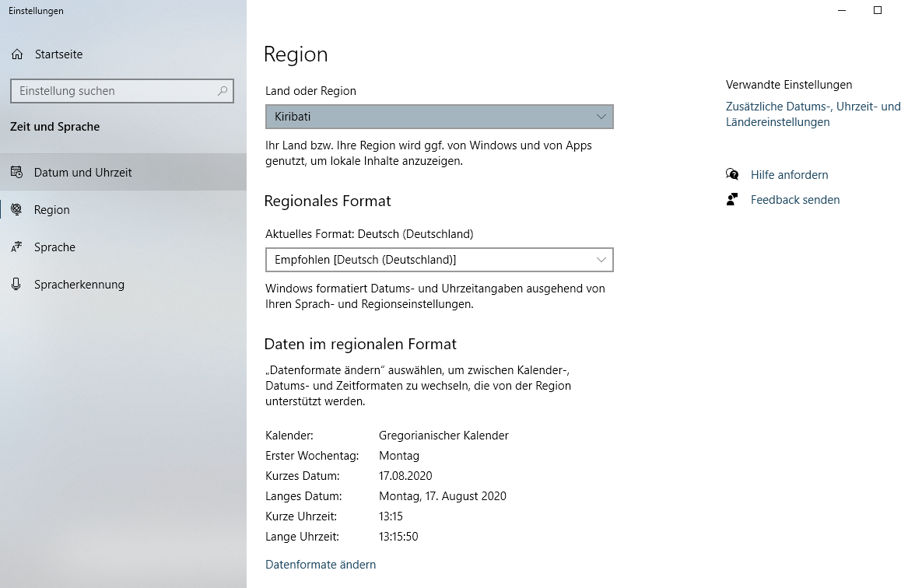Click the Montag first weekday value
The image size is (908, 588).
tap(399, 456)
